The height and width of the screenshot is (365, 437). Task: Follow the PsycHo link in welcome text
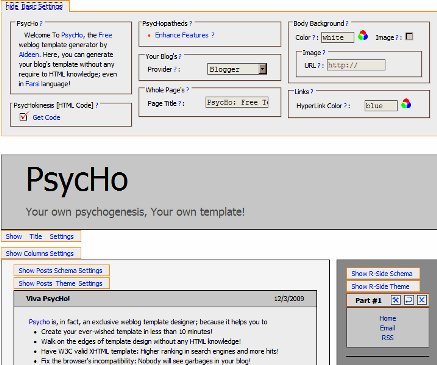[72, 35]
